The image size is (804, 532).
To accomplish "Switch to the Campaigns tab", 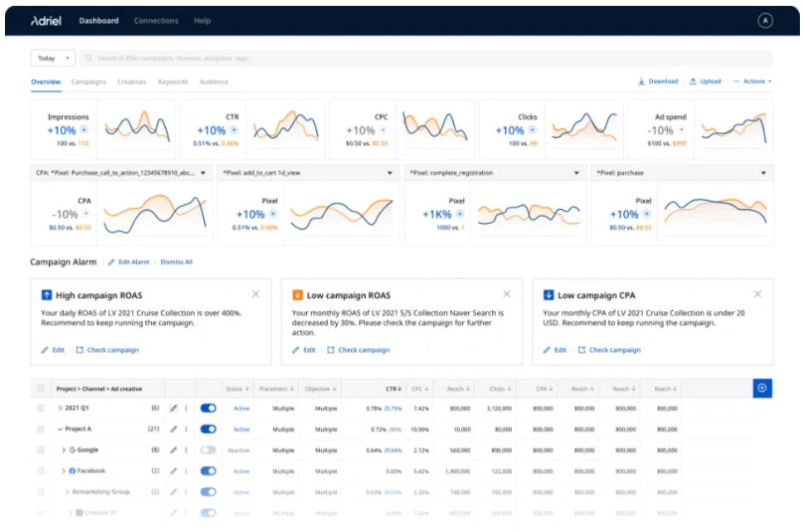I will click(89, 82).
